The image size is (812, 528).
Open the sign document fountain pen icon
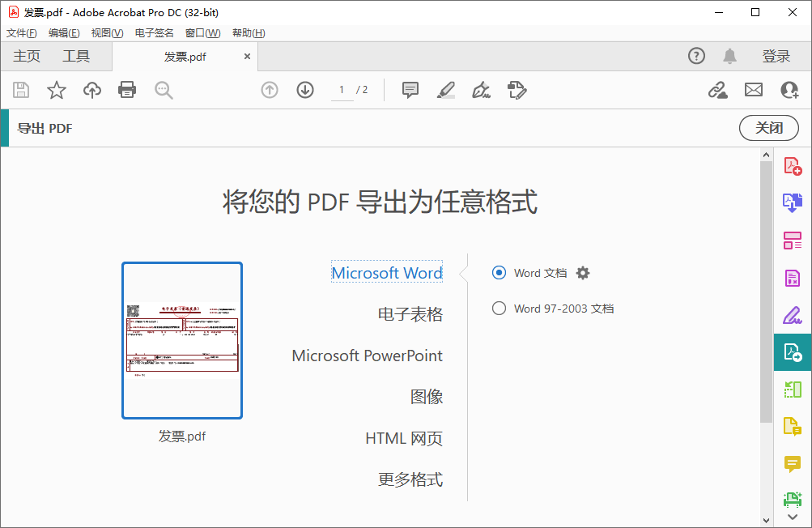[481, 90]
